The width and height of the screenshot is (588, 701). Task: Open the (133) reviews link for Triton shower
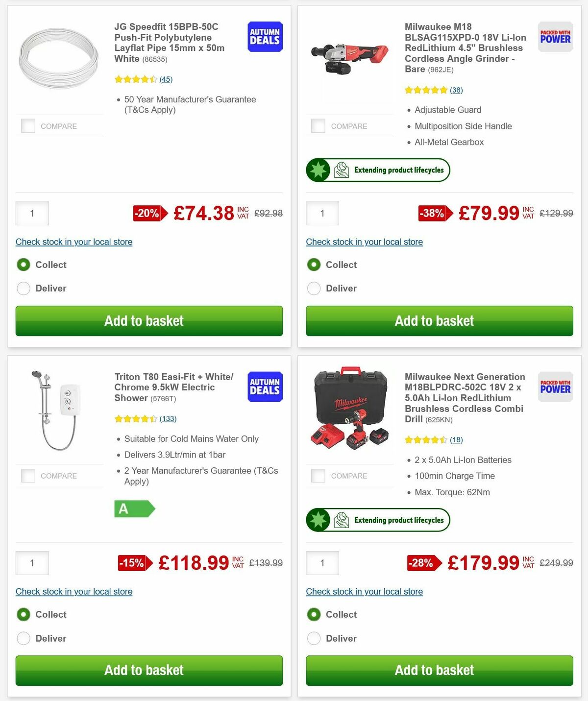(x=168, y=418)
